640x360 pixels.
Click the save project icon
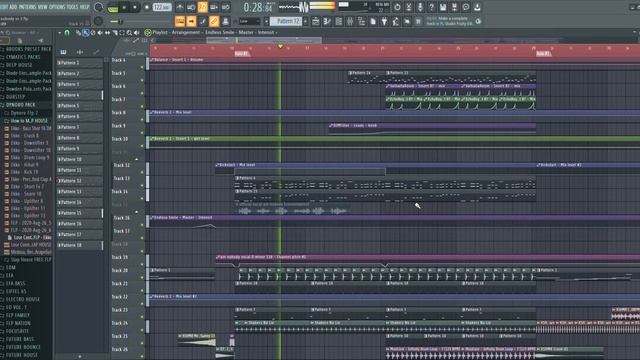point(443,7)
